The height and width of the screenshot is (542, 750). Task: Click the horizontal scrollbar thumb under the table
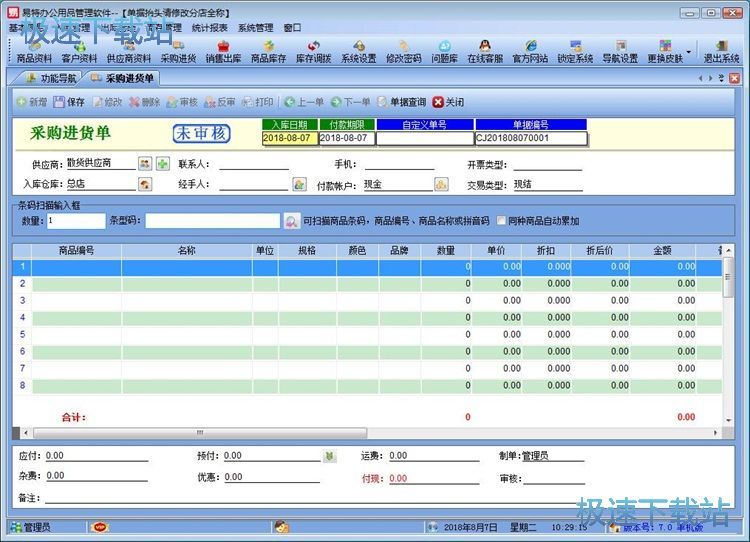coord(200,433)
